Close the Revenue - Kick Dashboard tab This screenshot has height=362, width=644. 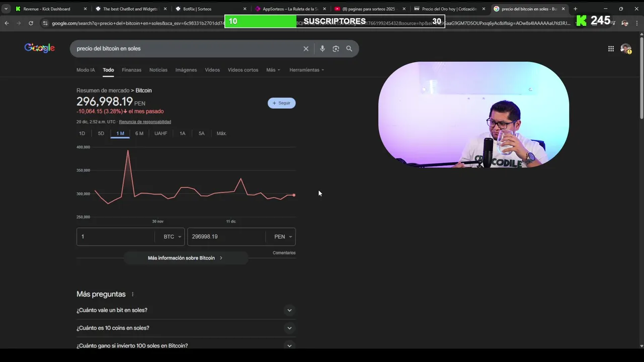click(85, 9)
